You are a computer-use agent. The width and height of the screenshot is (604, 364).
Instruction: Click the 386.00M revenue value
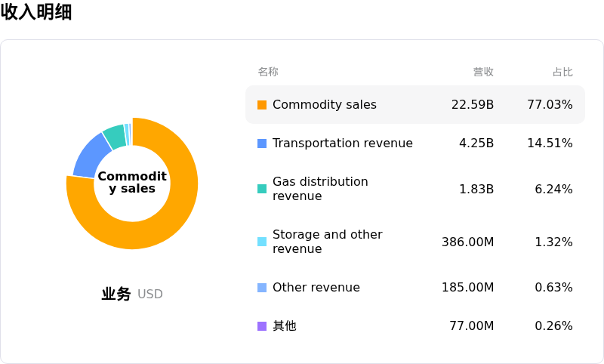(x=467, y=242)
